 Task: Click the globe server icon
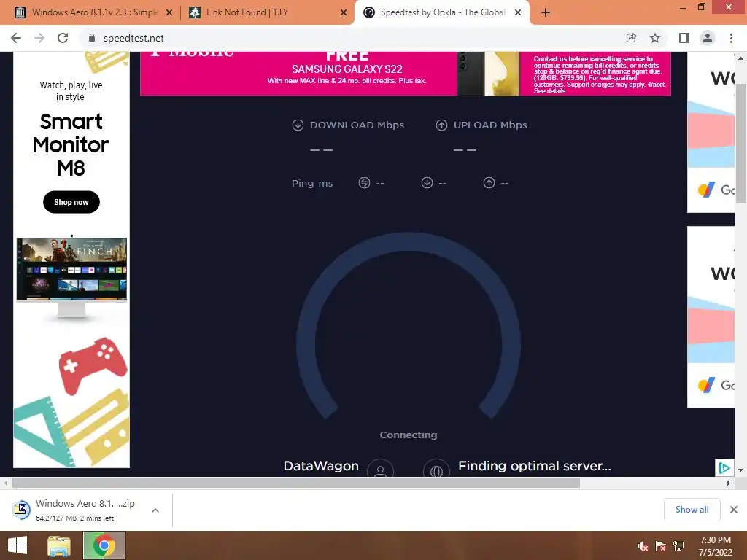pos(436,469)
